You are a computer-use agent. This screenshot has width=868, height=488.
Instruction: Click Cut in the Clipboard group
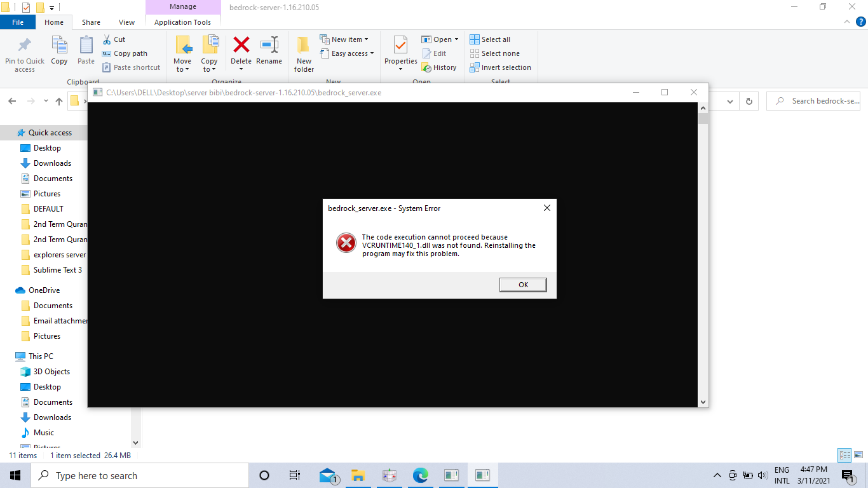[x=114, y=39]
